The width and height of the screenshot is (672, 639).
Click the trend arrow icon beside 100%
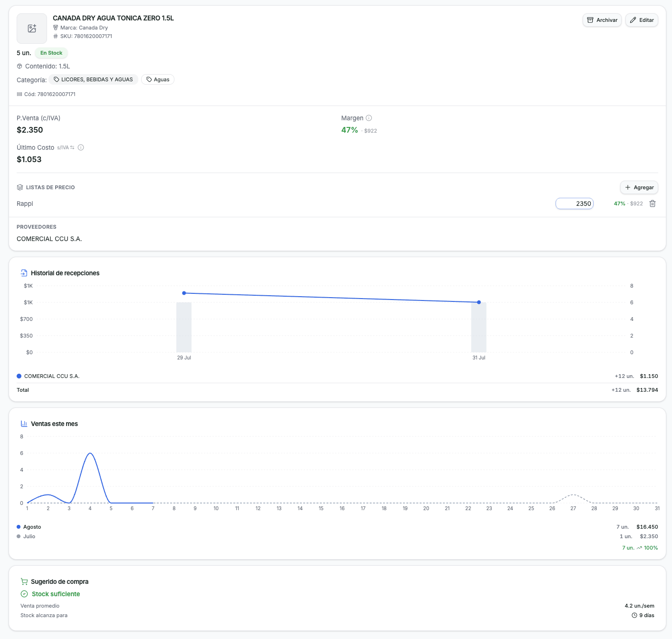click(639, 548)
